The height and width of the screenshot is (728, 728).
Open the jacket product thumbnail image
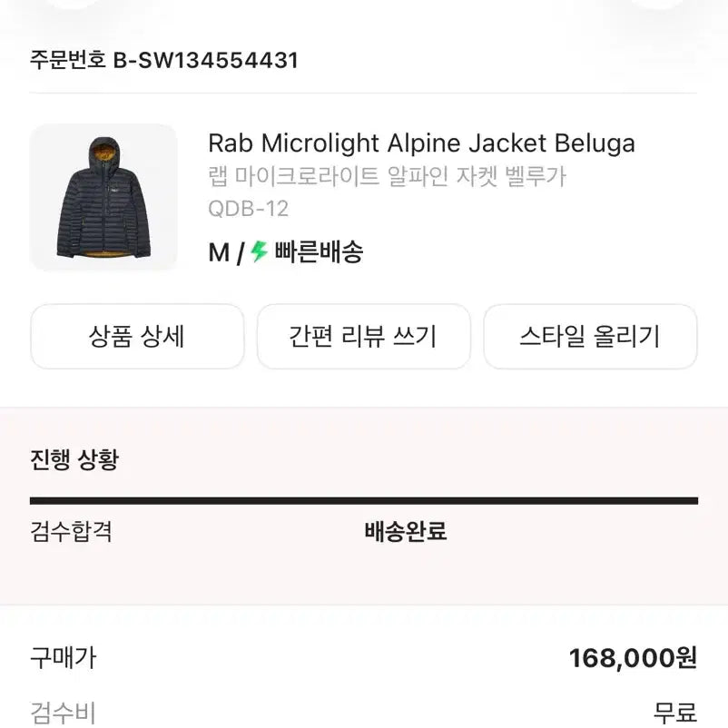[104, 196]
